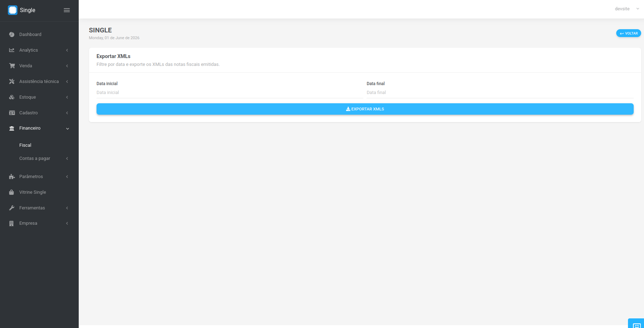644x328 pixels.
Task: Expand the Assistência técnica chevron
Action: point(67,82)
